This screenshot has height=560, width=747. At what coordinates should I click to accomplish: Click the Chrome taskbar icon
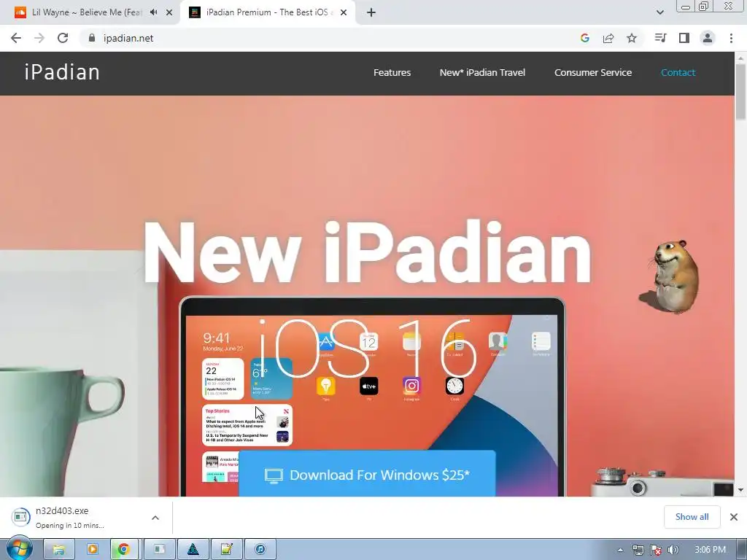(124, 549)
